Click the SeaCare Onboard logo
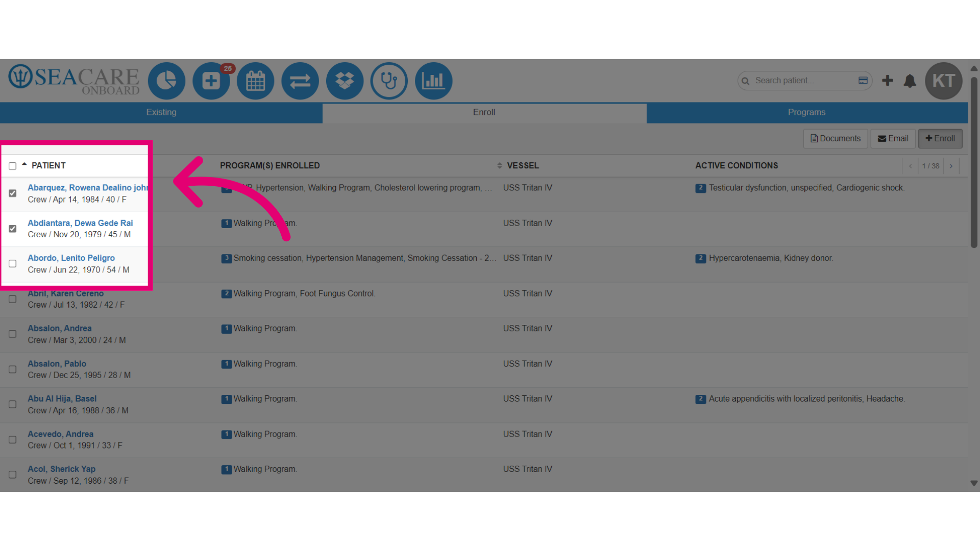Screen dimensions: 980x551 pyautogui.click(x=73, y=80)
